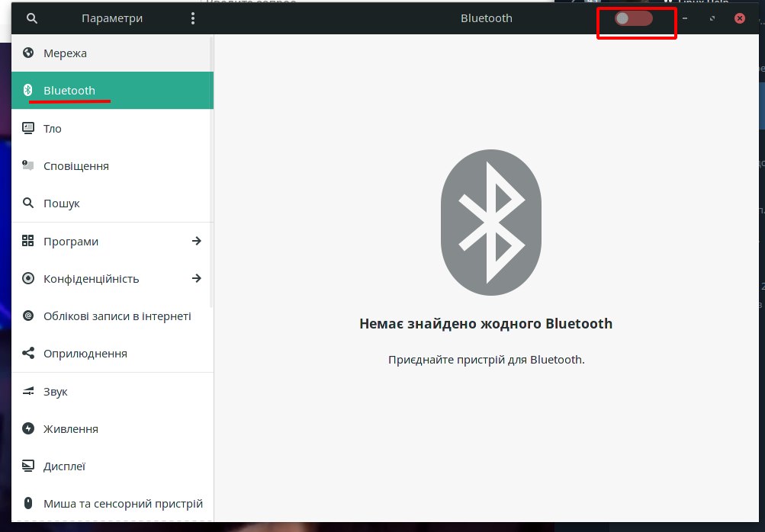This screenshot has width=765, height=532.
Task: Close the settings window
Action: pyautogui.click(x=740, y=18)
